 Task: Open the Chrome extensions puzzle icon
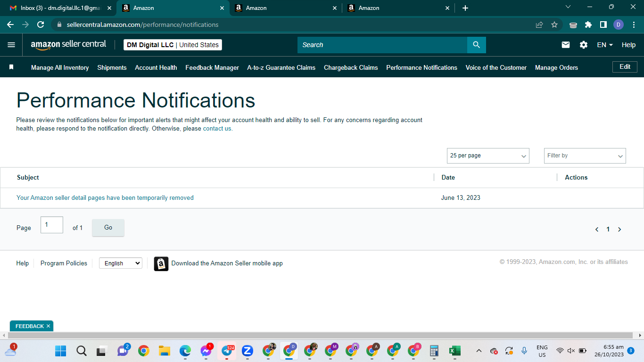588,25
